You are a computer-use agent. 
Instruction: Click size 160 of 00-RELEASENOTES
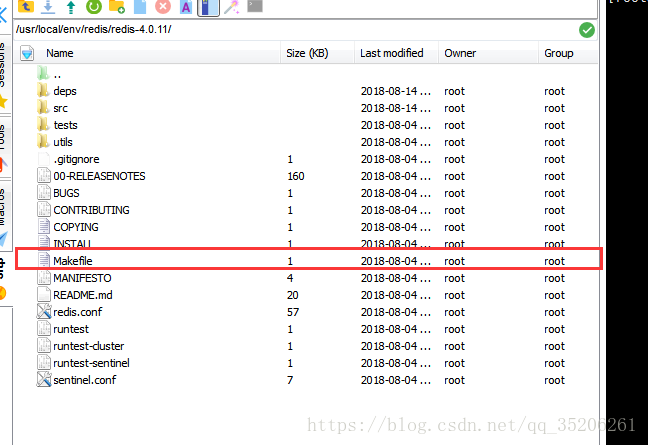[x=296, y=176]
